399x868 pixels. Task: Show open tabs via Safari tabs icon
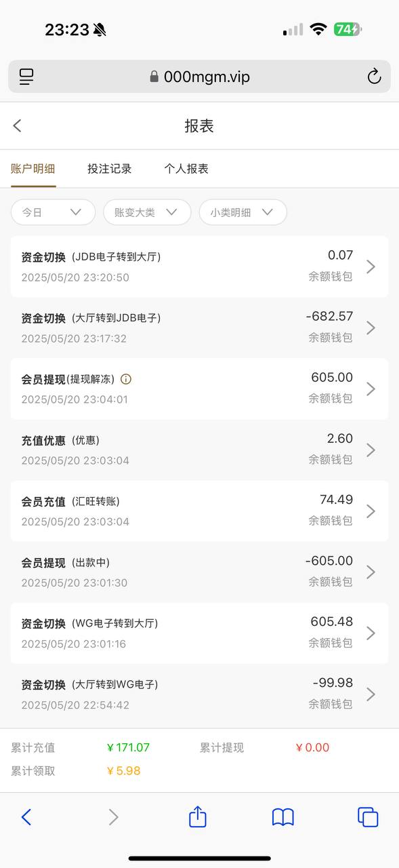tap(368, 817)
